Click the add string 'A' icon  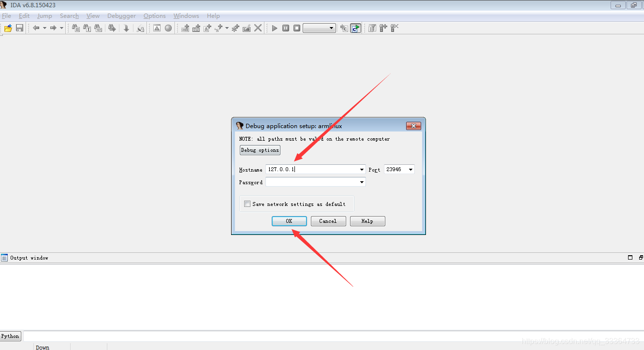pos(207,28)
